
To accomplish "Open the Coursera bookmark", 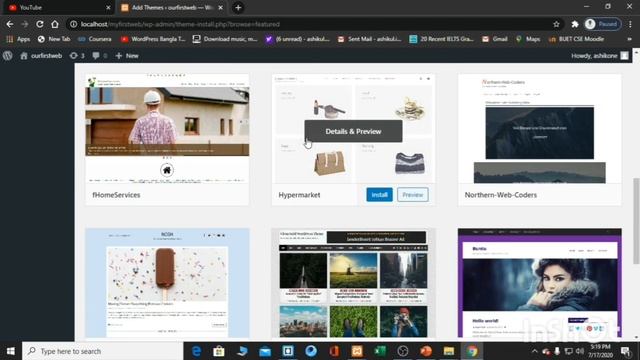I will pos(95,39).
